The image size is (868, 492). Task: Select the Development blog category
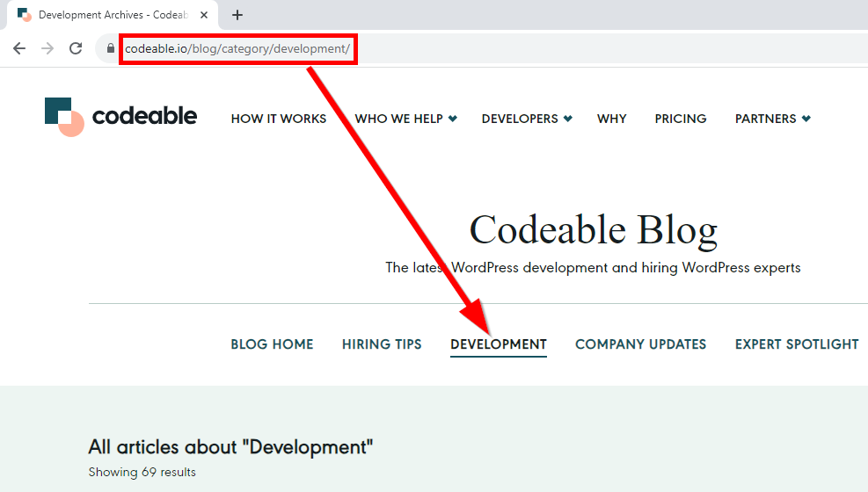(x=499, y=345)
